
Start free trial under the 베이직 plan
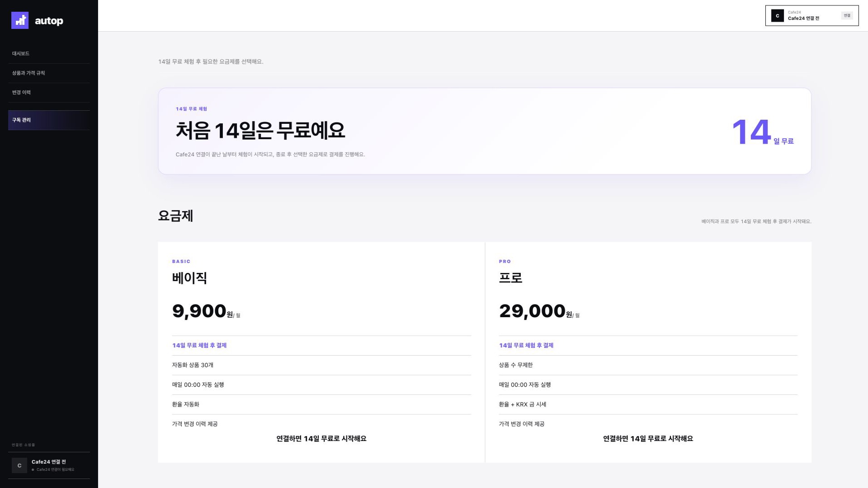321,439
